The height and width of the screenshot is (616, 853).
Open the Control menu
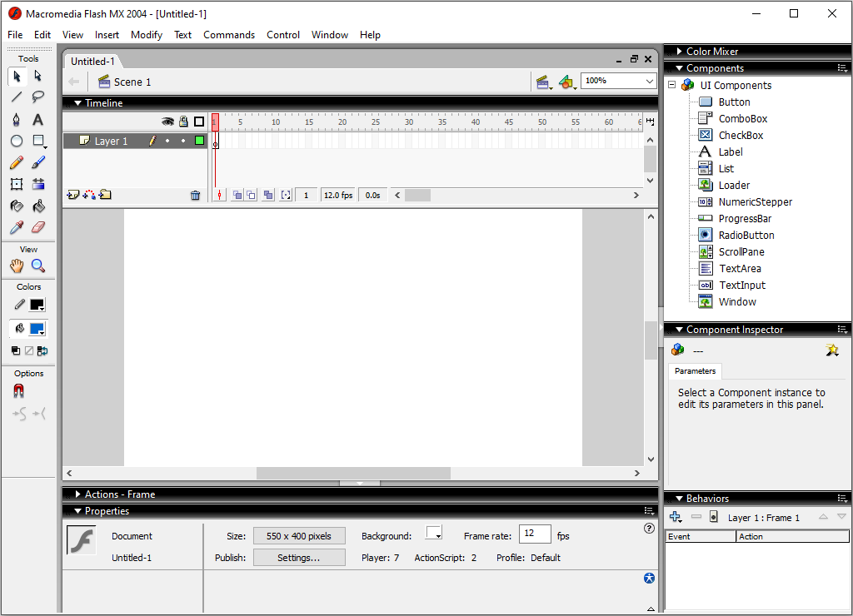click(x=283, y=35)
